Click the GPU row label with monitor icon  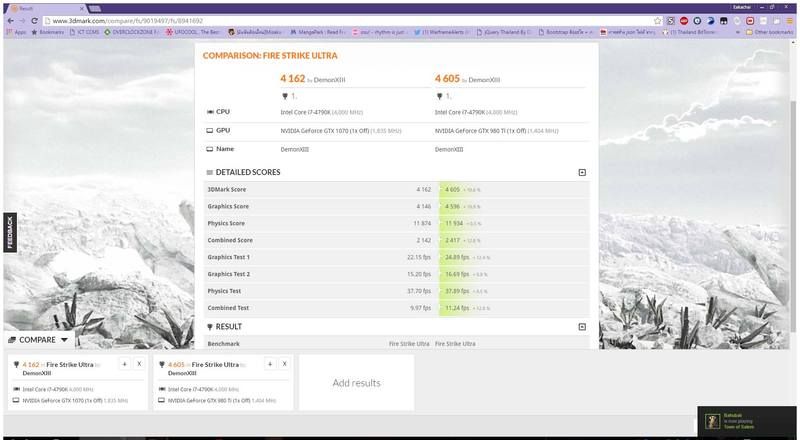[218, 130]
